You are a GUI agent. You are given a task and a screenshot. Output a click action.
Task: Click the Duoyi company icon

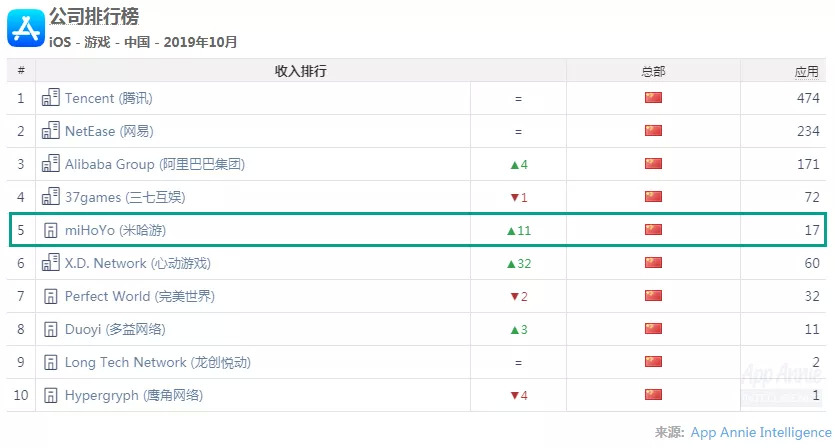pyautogui.click(x=50, y=329)
